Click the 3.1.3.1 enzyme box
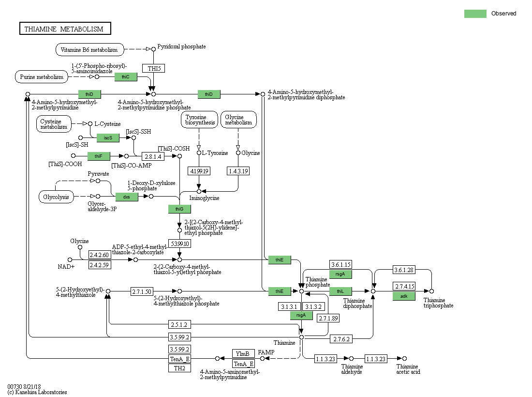This screenshot has height=397, width=532. [x=289, y=306]
